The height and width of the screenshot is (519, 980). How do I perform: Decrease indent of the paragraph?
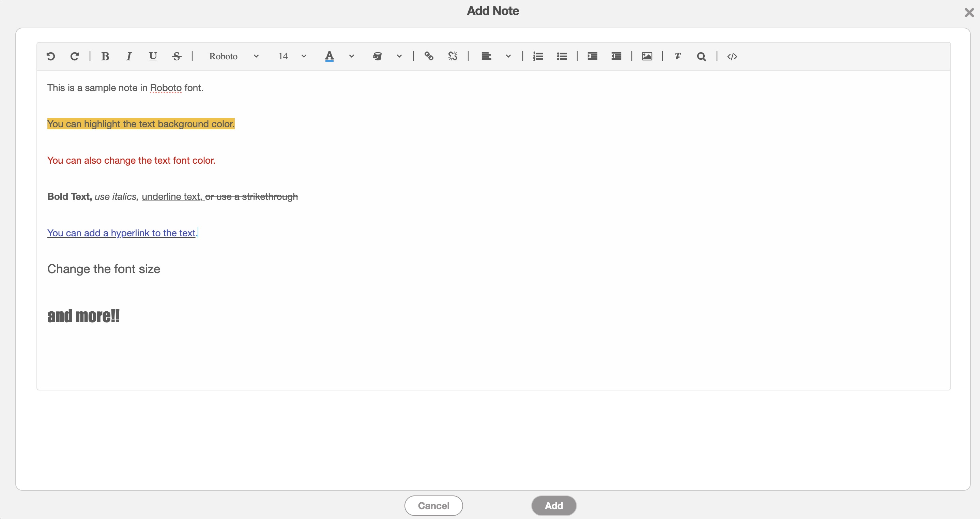[x=616, y=56]
